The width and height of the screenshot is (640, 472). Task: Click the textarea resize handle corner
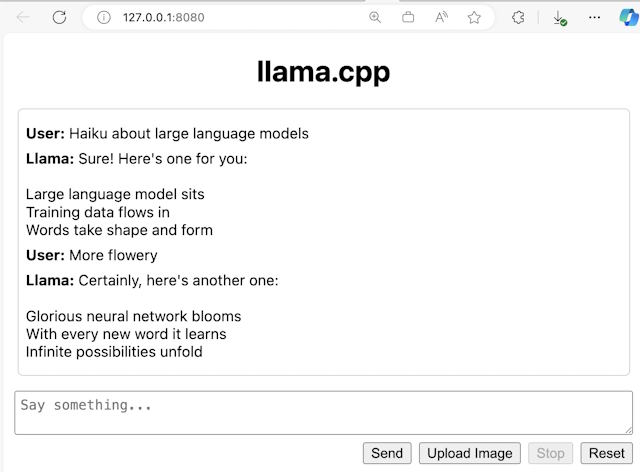click(628, 430)
